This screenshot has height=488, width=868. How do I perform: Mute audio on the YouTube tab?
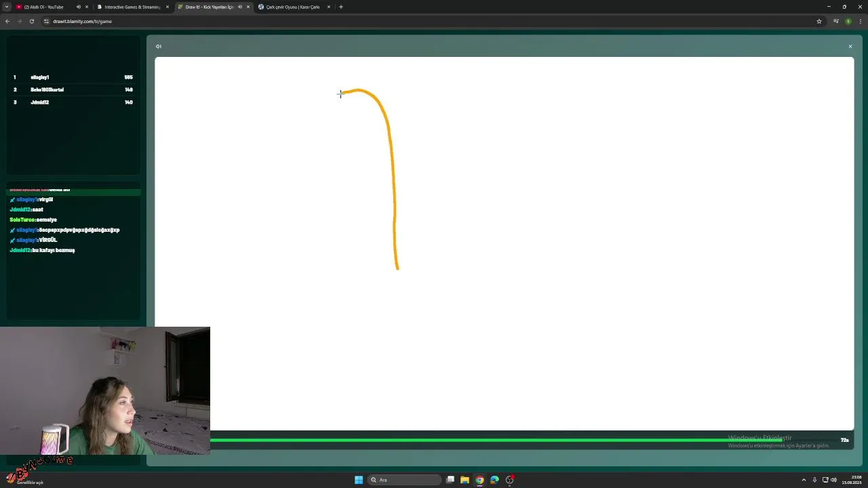[x=78, y=7]
